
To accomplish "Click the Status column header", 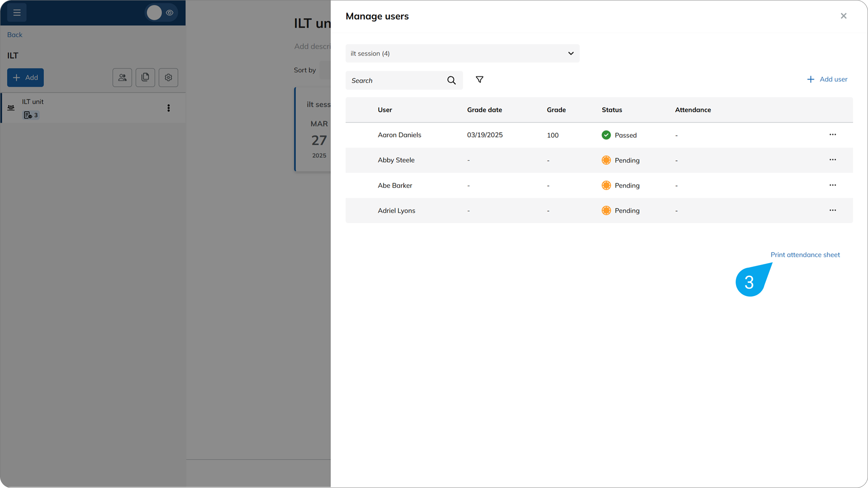I will click(x=612, y=110).
